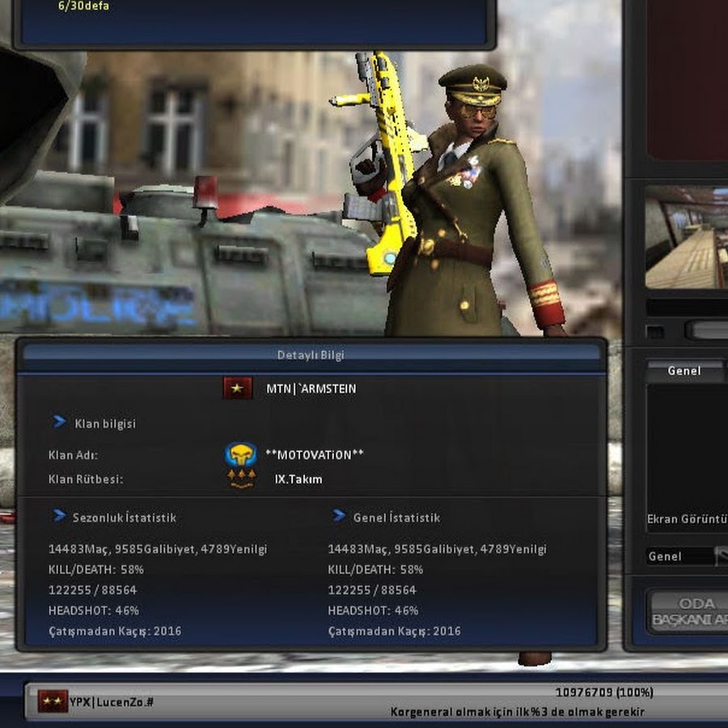Click the **MOTOVATiON** clan skull emblem
Image resolution: width=728 pixels, height=728 pixels.
240,454
